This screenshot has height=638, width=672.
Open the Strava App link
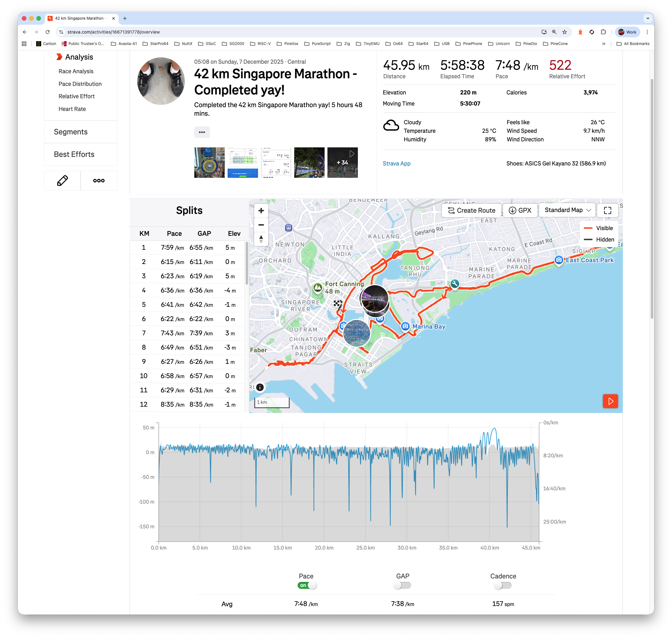[x=397, y=163]
